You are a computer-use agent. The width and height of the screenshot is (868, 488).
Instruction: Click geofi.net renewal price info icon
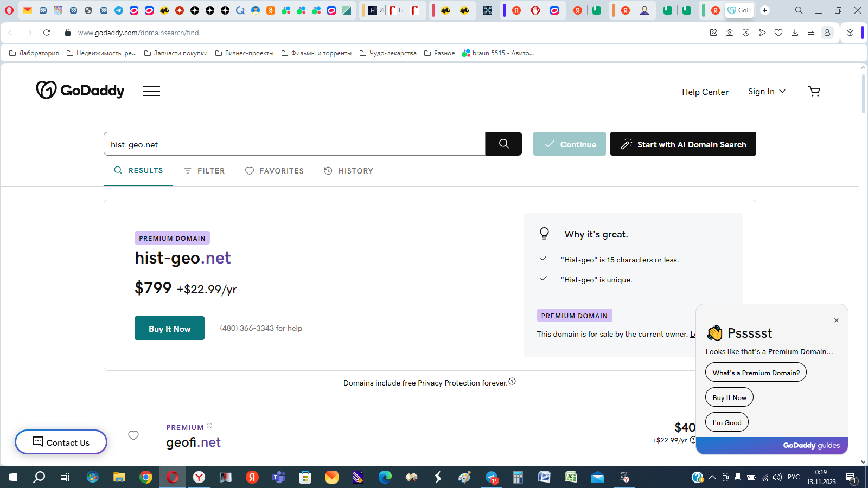pos(693,440)
